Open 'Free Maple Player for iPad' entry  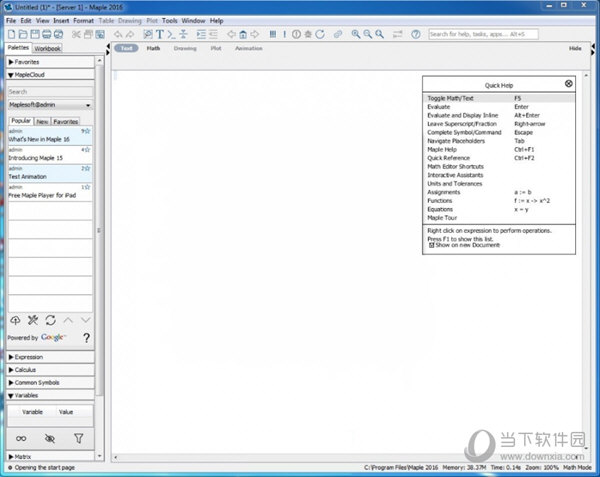[50, 192]
